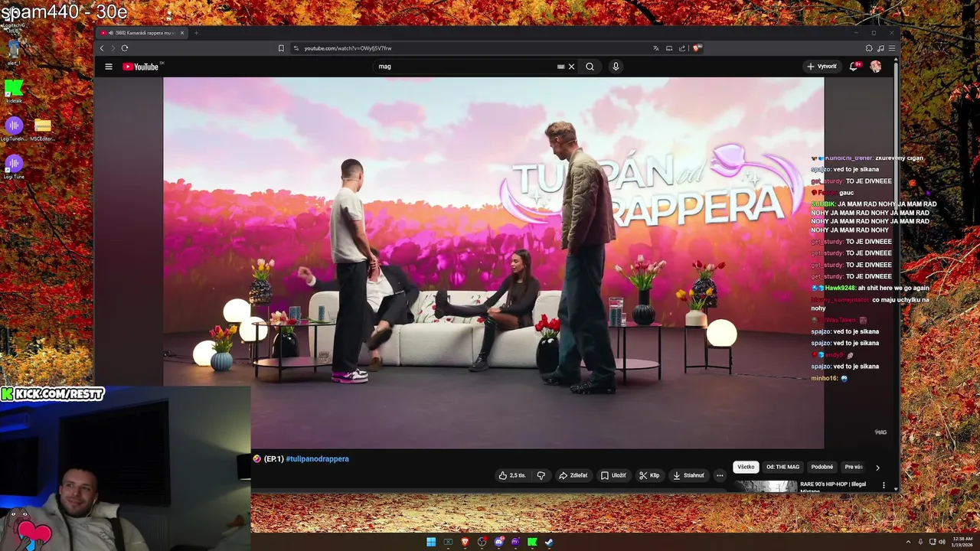Download video via Stiahnuť button
The width and height of the screenshot is (980, 551).
(x=688, y=475)
